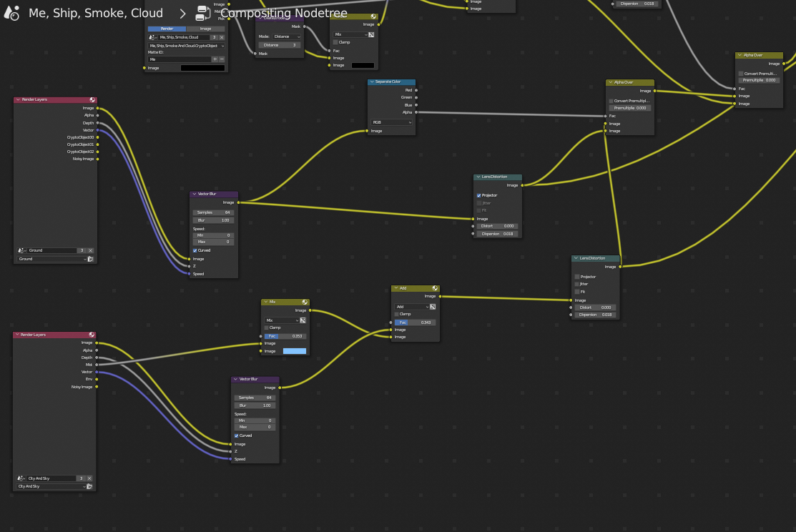The width and height of the screenshot is (796, 532).
Task: Click the scene icon before "Me, Ship, Smoke, Cloud" breadcrumb
Action: click(11, 13)
